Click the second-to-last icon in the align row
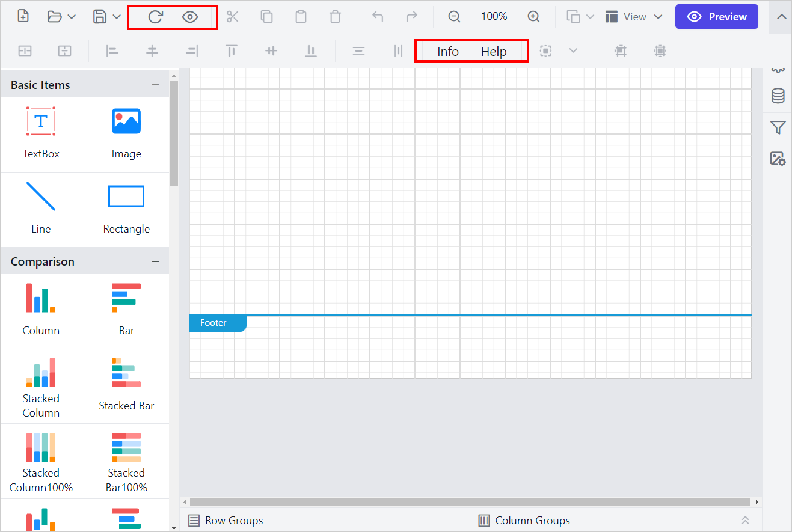 (621, 51)
